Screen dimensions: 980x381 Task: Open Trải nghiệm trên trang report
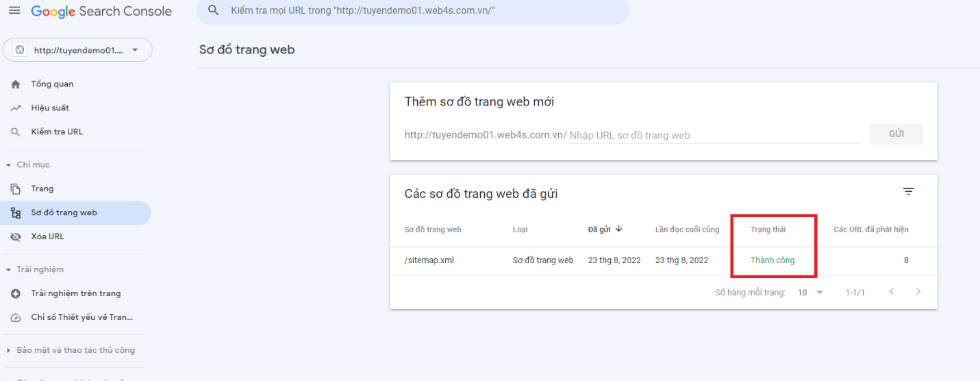[75, 294]
